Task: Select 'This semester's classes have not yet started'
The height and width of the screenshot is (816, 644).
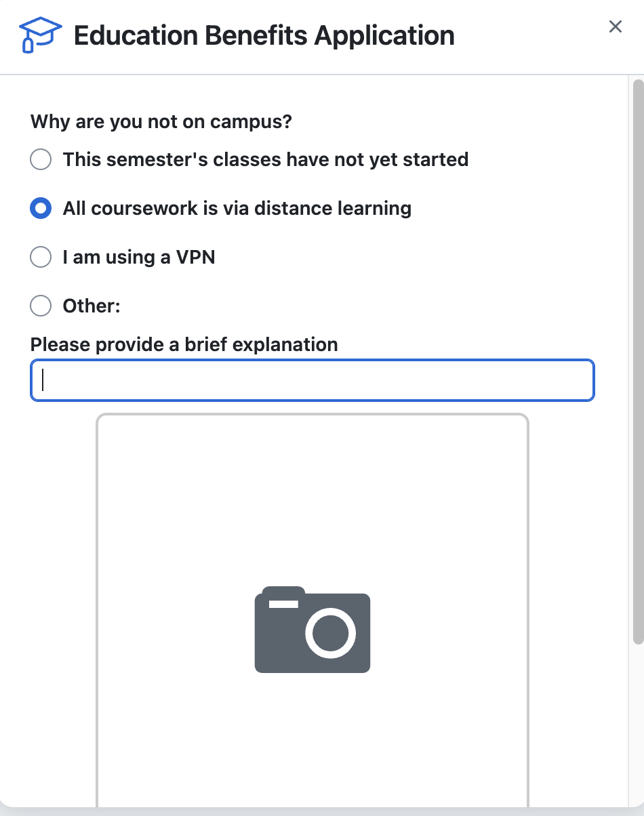Action: tap(41, 159)
